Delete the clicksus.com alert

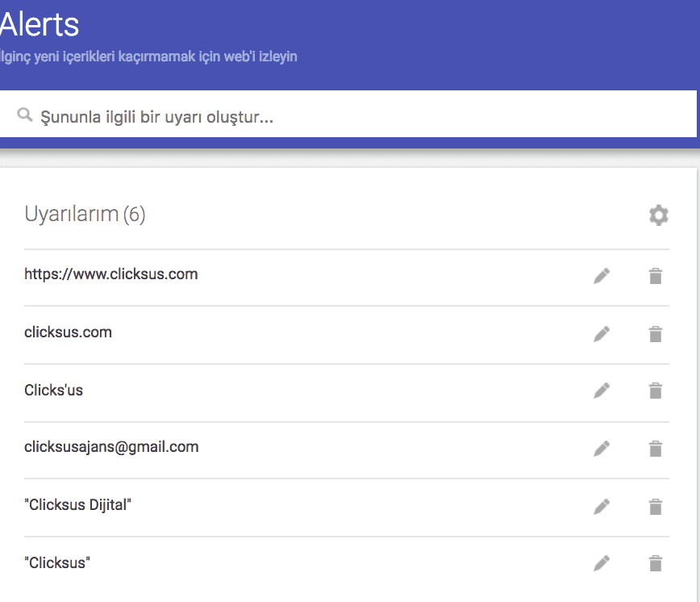pos(655,333)
